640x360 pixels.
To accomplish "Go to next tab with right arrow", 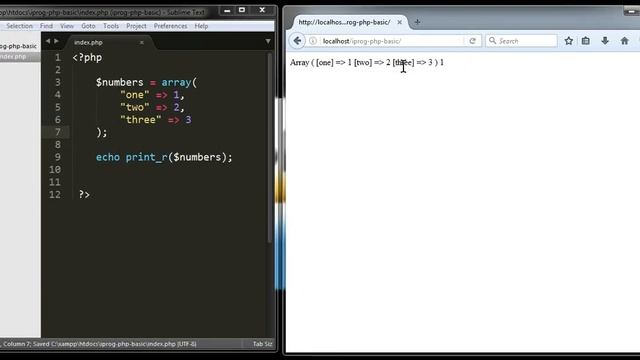I will pyautogui.click(x=56, y=41).
